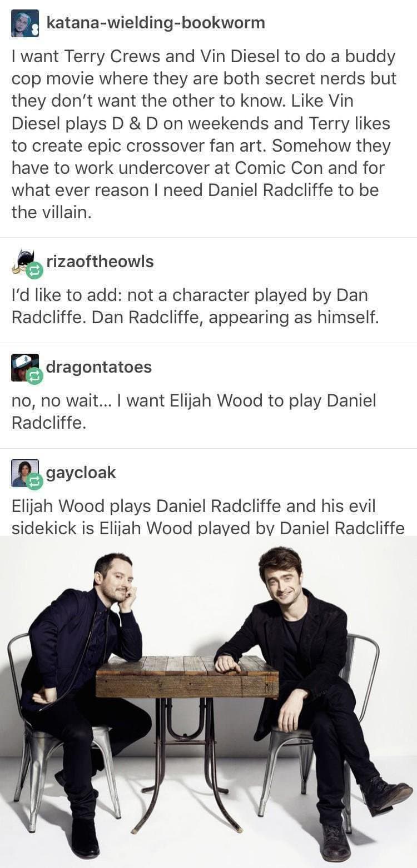417x868 pixels.
Task: Click the reblog badge on dragontatoes' avatar
Action: [x=34, y=377]
